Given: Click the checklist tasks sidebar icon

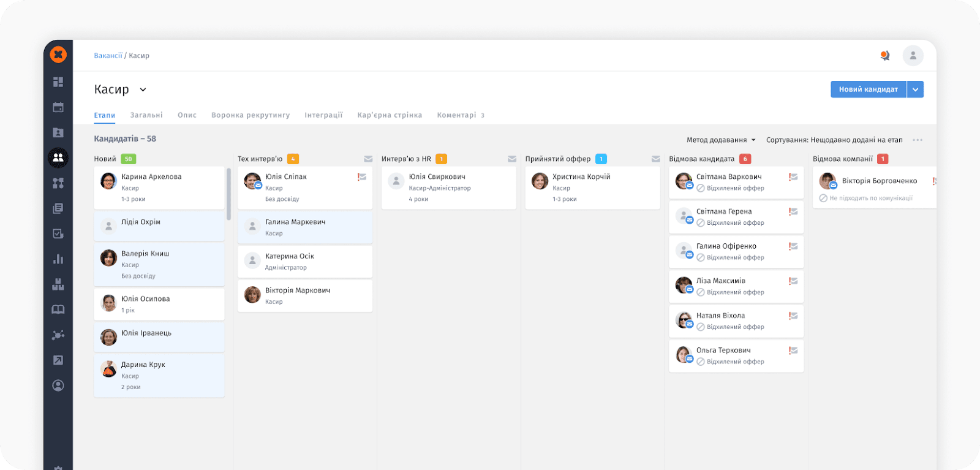Looking at the screenshot, I should (x=58, y=233).
